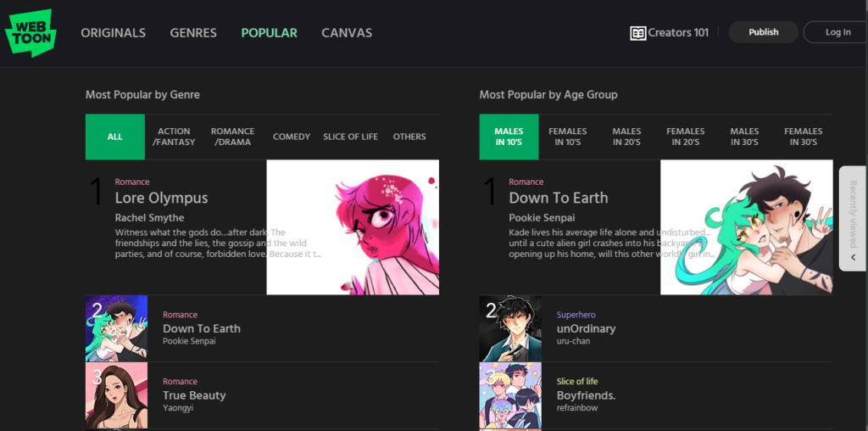Select the MALES IN 30'S tab

744,137
